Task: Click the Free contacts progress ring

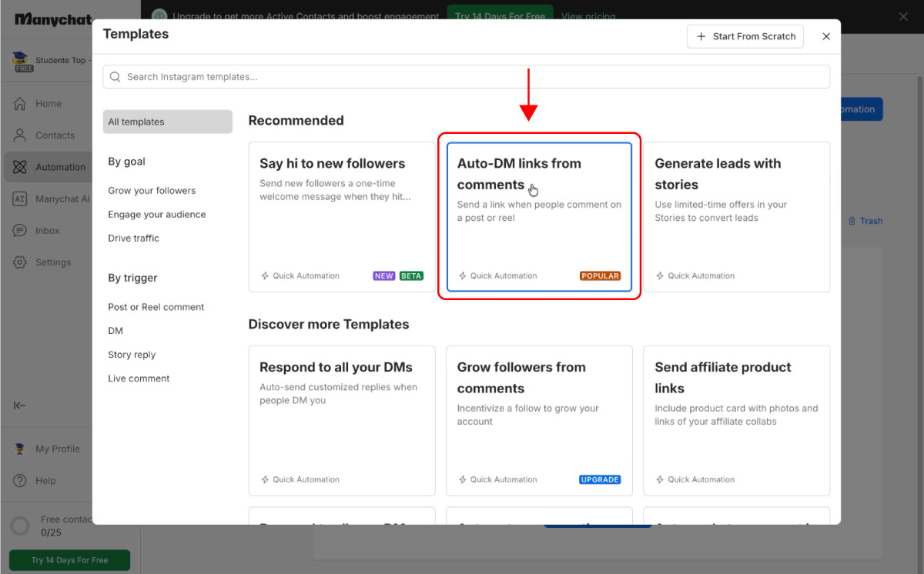Action: 20,526
